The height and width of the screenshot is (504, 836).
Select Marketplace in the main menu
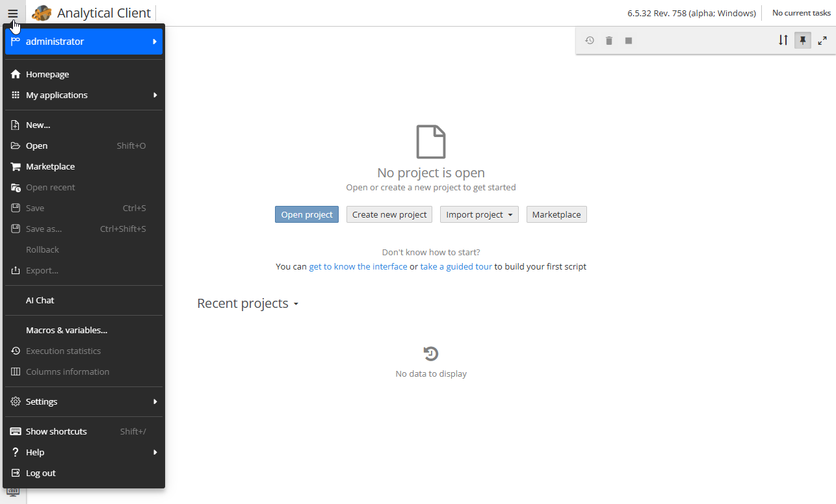50,166
